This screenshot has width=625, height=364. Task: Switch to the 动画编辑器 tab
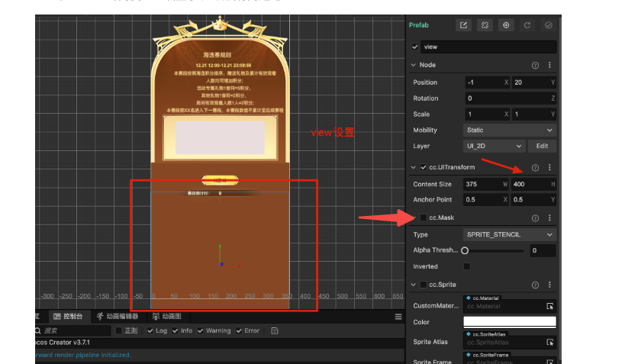pyautogui.click(x=118, y=317)
